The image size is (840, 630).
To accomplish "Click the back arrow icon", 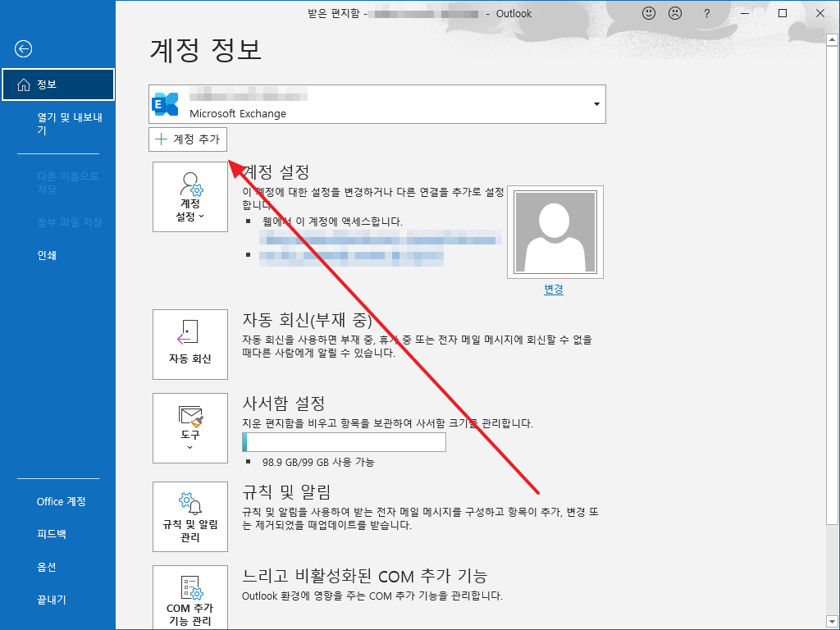I will coord(23,49).
